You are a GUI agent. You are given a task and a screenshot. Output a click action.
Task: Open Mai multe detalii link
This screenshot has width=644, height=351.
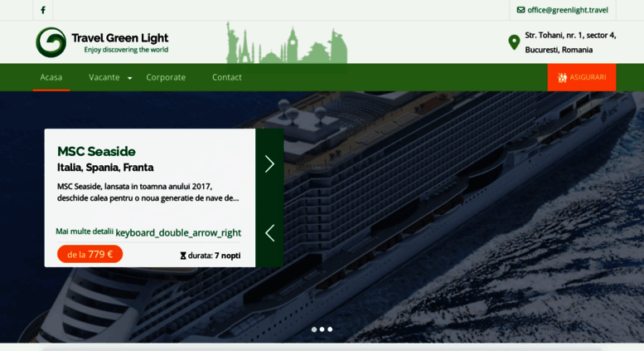[x=85, y=232]
